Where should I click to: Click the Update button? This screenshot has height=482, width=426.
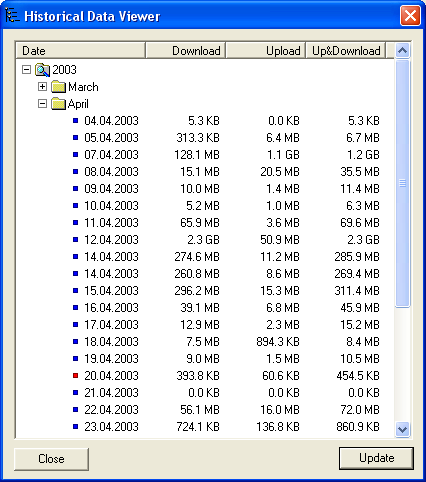[x=376, y=458]
